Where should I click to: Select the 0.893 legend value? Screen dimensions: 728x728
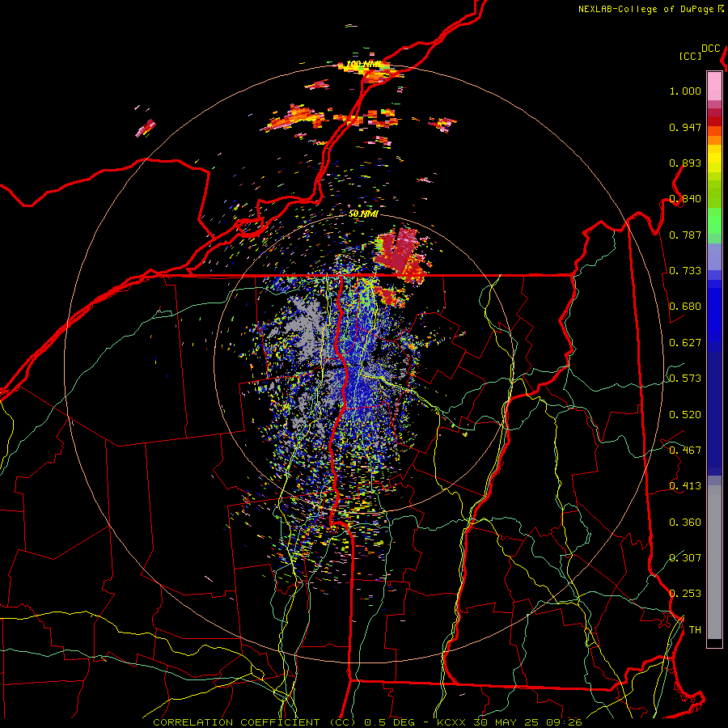pyautogui.click(x=685, y=163)
